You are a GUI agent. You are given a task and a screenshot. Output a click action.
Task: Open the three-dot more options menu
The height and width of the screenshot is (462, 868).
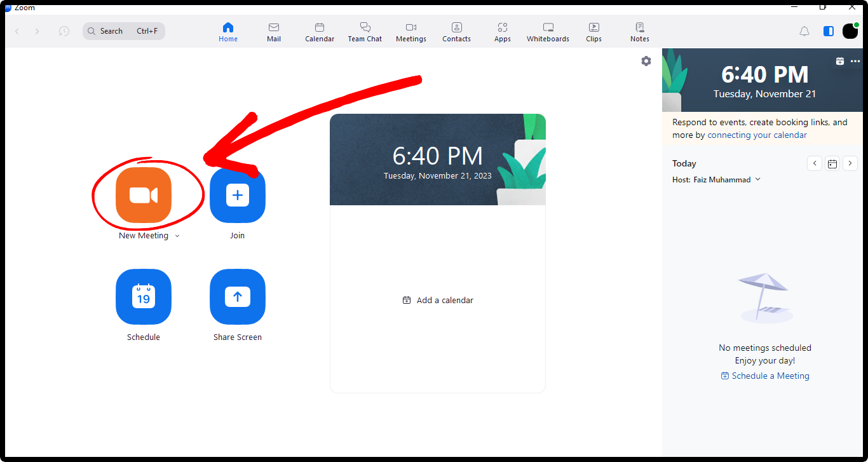[x=855, y=61]
